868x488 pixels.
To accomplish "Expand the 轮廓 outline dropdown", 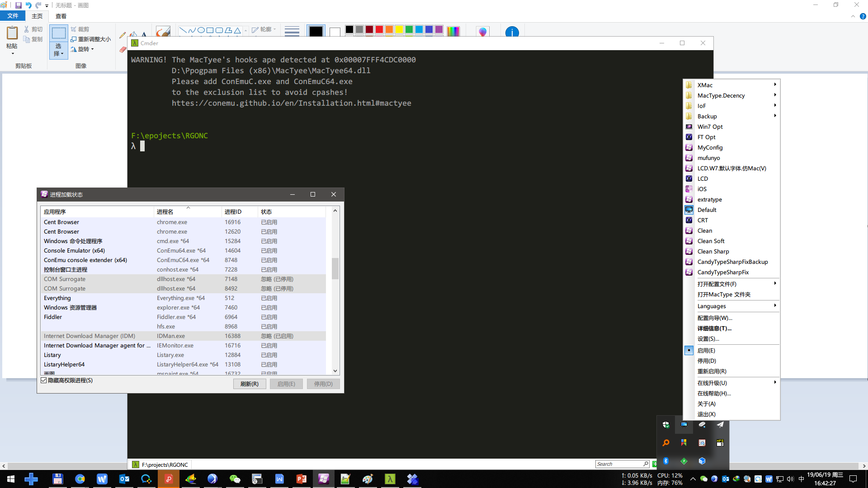I will [275, 29].
